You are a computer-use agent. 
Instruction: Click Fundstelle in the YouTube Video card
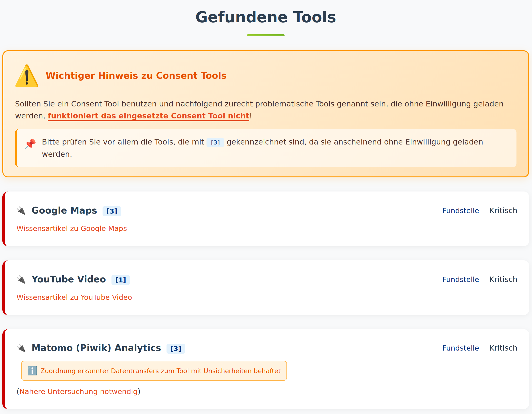pyautogui.click(x=461, y=279)
